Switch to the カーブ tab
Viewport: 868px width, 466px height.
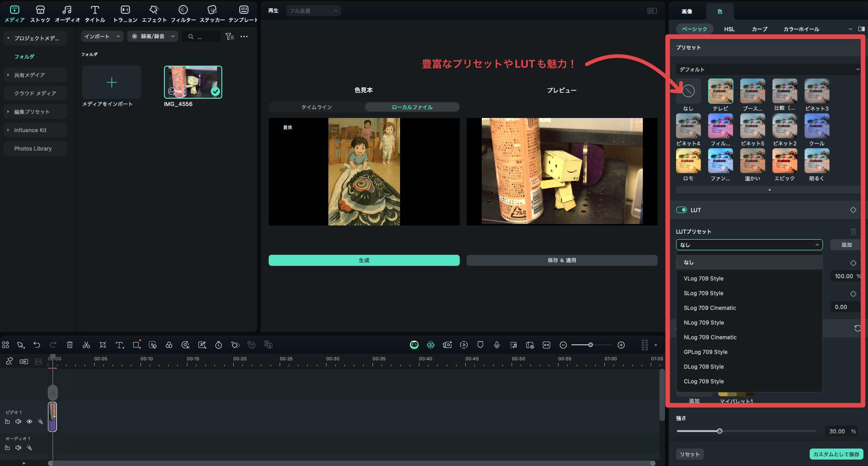click(x=759, y=29)
